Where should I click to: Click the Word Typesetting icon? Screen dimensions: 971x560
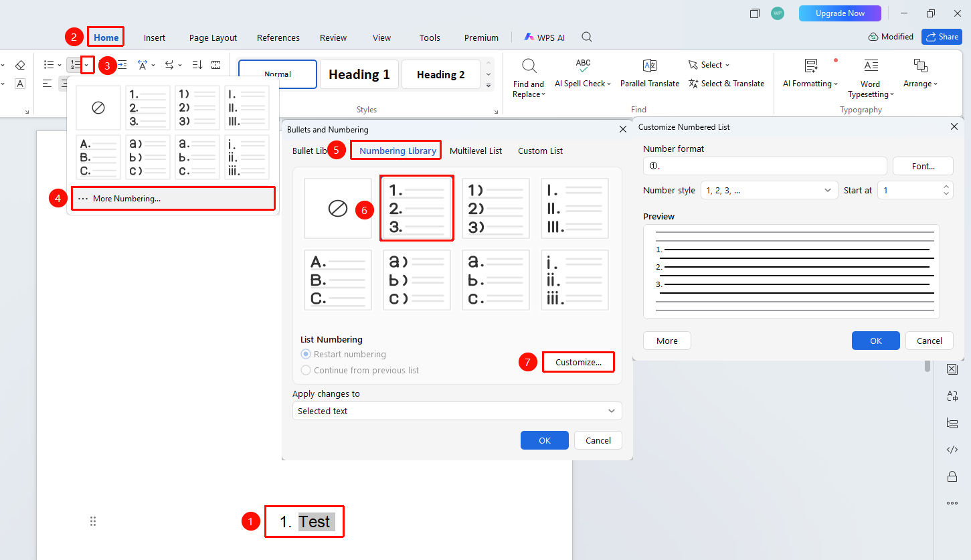871,66
